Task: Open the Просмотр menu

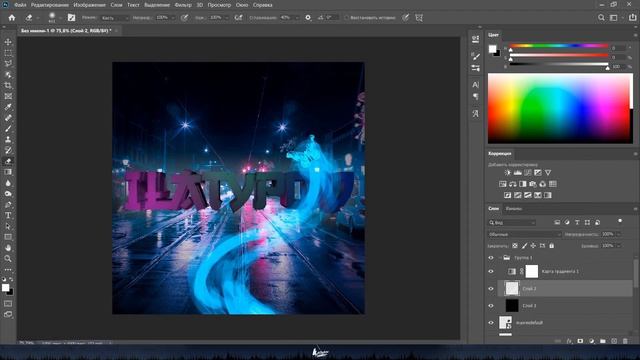Action: (219, 5)
